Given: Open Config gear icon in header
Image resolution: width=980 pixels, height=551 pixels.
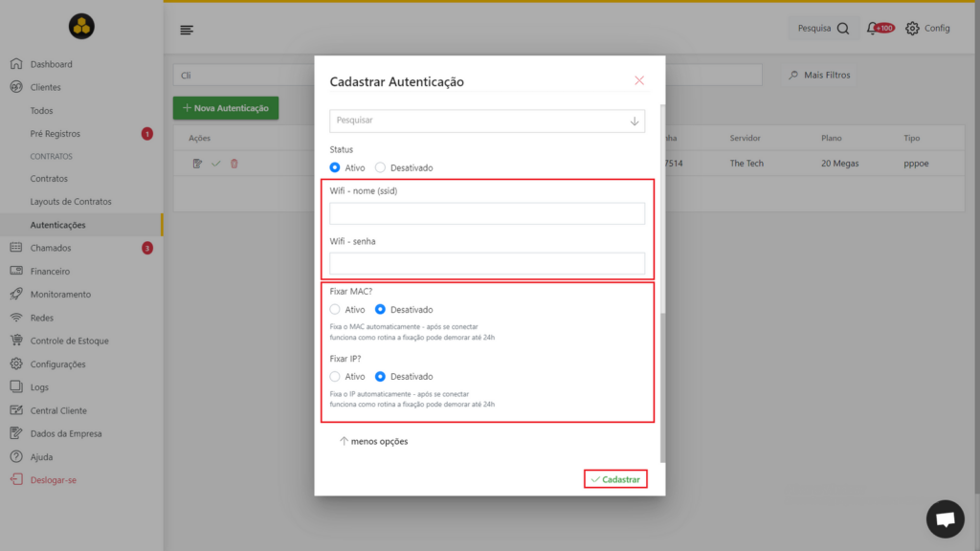Looking at the screenshot, I should click(x=912, y=28).
